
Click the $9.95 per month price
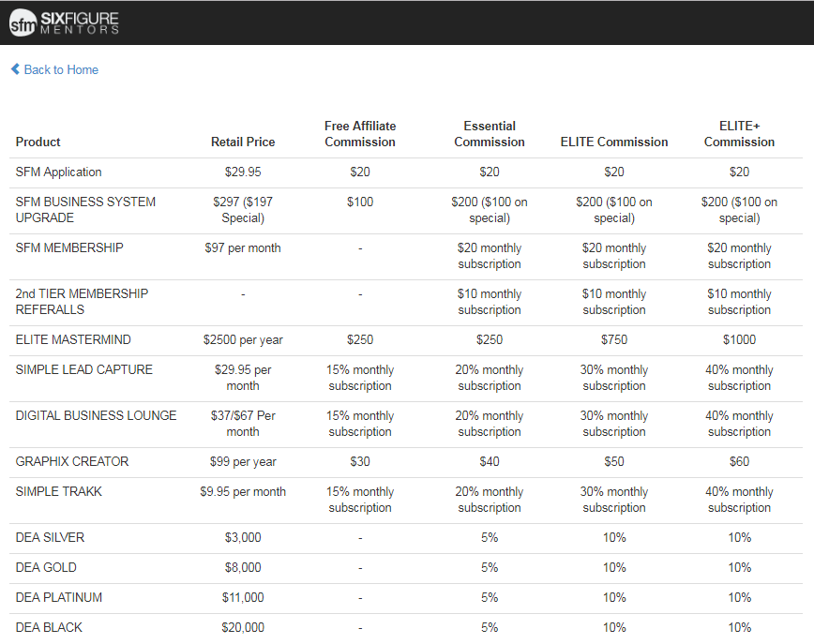pos(243,491)
